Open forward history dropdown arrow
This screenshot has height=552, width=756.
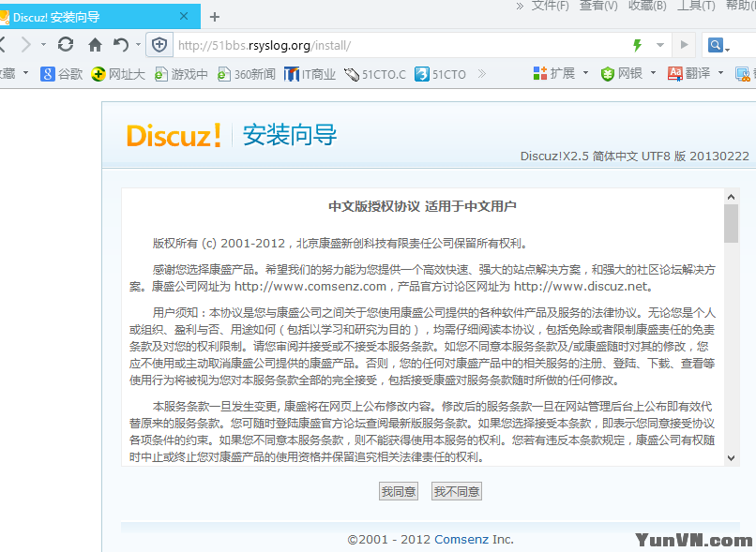[x=43, y=45]
